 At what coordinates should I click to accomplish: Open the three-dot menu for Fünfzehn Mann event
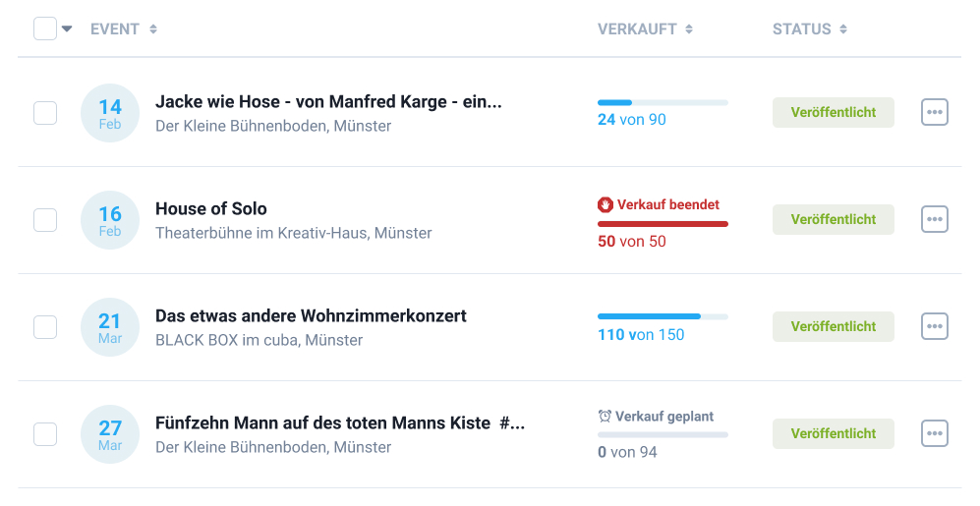[934, 433]
